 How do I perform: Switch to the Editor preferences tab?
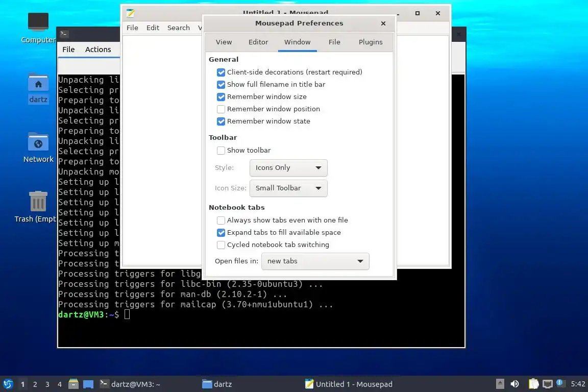pyautogui.click(x=258, y=42)
